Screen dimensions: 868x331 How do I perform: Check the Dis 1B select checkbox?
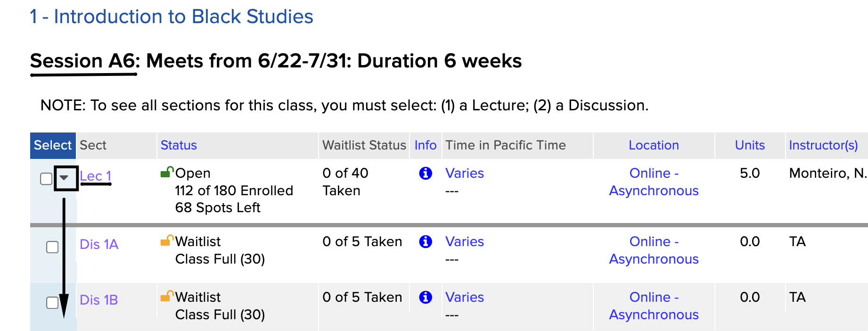(x=52, y=303)
